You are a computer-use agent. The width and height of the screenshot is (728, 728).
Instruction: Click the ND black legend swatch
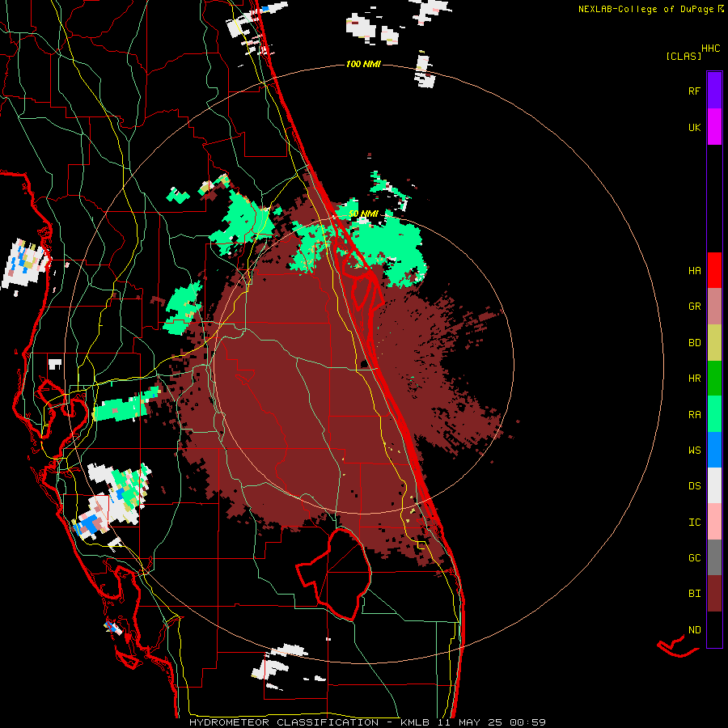pyautogui.click(x=714, y=629)
